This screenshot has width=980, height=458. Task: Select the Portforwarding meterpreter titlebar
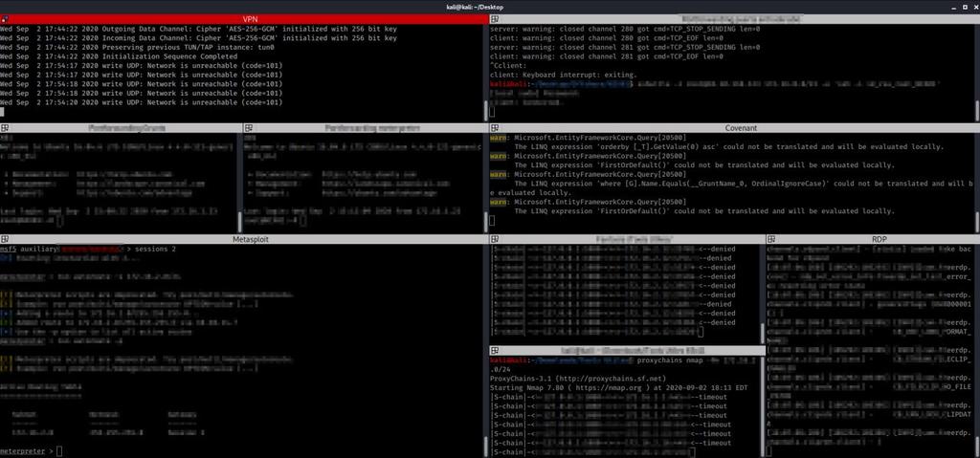pyautogui.click(x=367, y=128)
